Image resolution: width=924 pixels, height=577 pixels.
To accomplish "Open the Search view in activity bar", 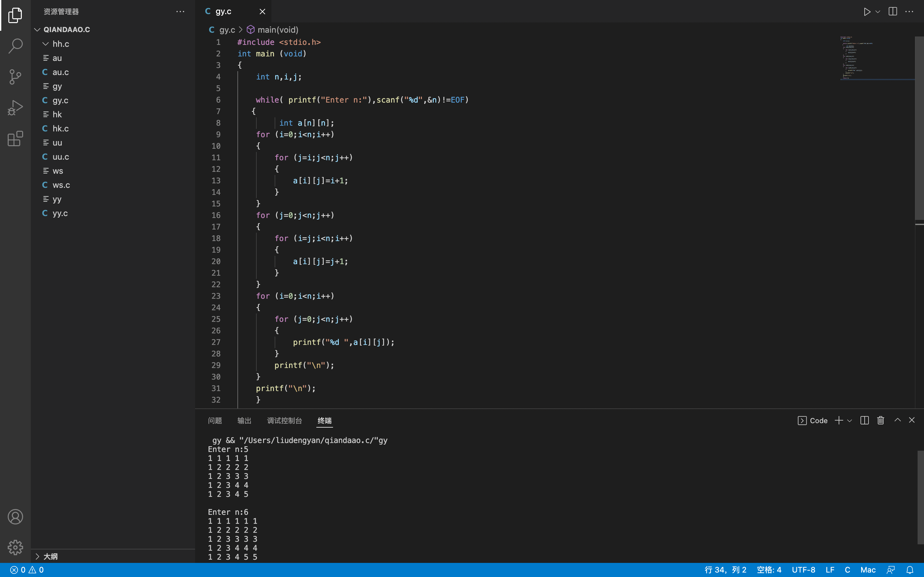I will [15, 46].
